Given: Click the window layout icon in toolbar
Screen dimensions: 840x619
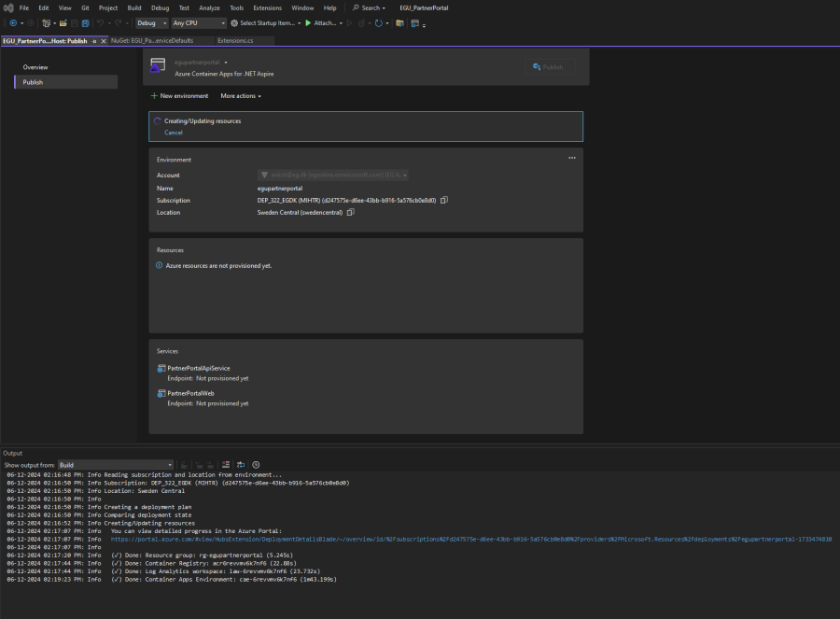Looking at the screenshot, I should coord(414,23).
